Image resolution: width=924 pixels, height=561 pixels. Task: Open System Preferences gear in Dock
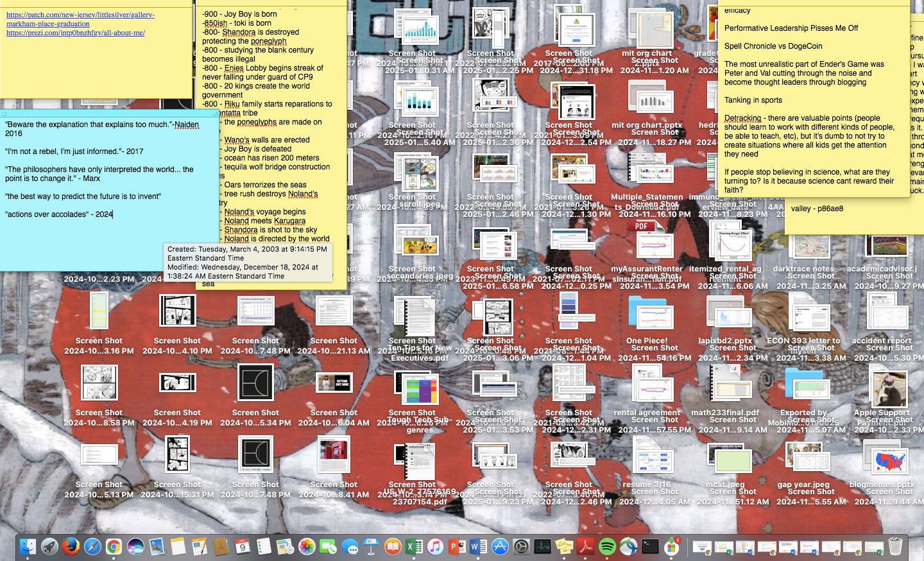coord(522,547)
